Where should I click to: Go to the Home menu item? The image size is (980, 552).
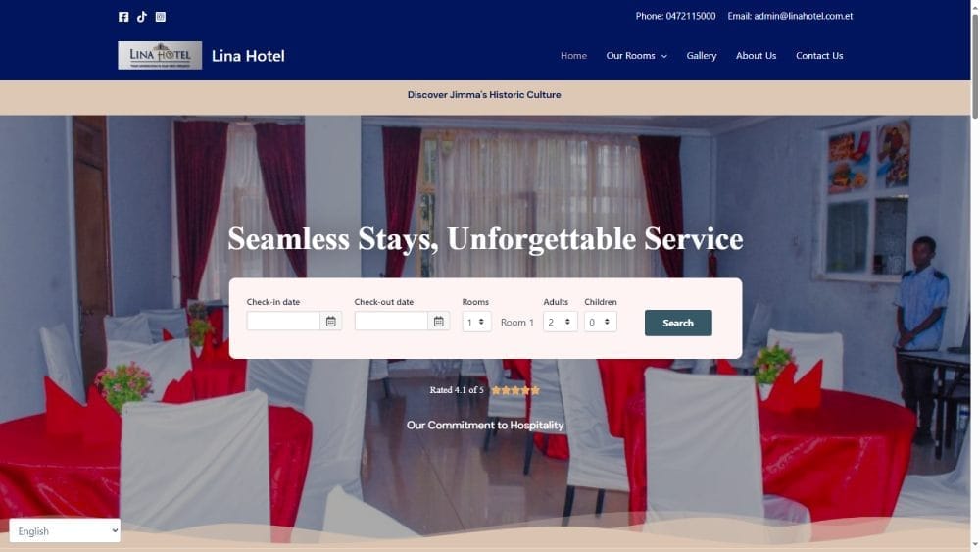point(573,56)
